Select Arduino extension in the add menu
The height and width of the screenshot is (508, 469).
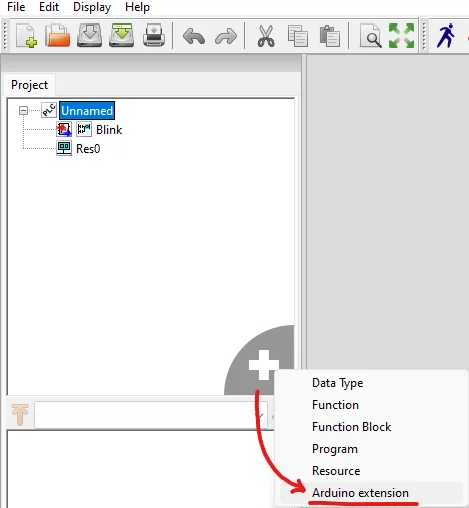(x=371, y=493)
